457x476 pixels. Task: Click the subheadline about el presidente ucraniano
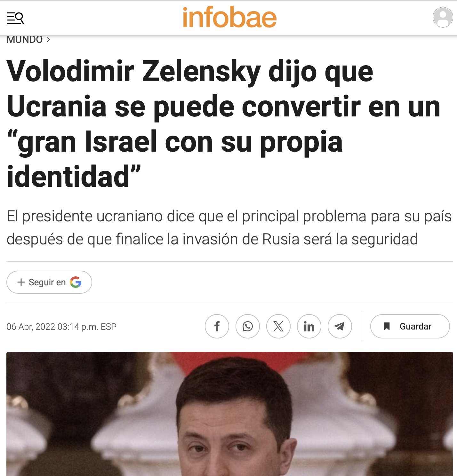229,227
